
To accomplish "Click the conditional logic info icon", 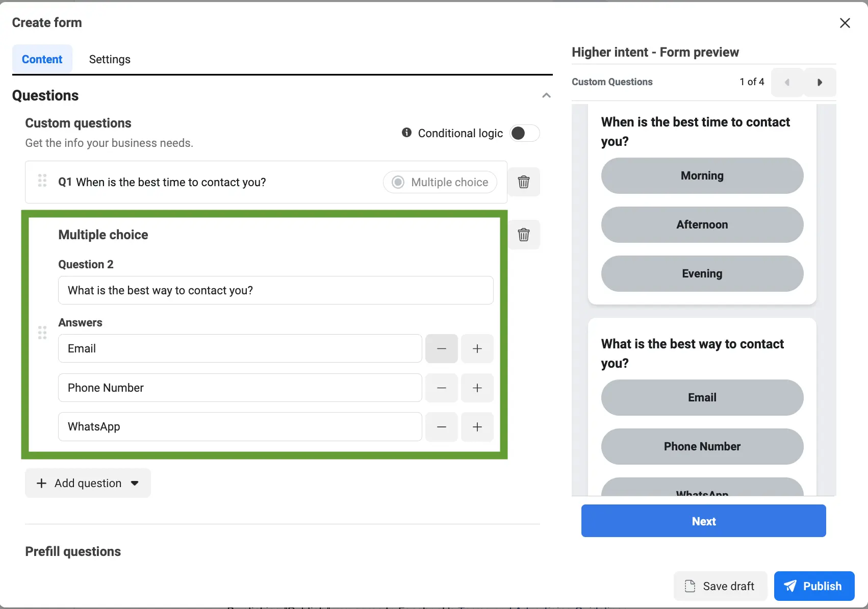I will [x=406, y=133].
